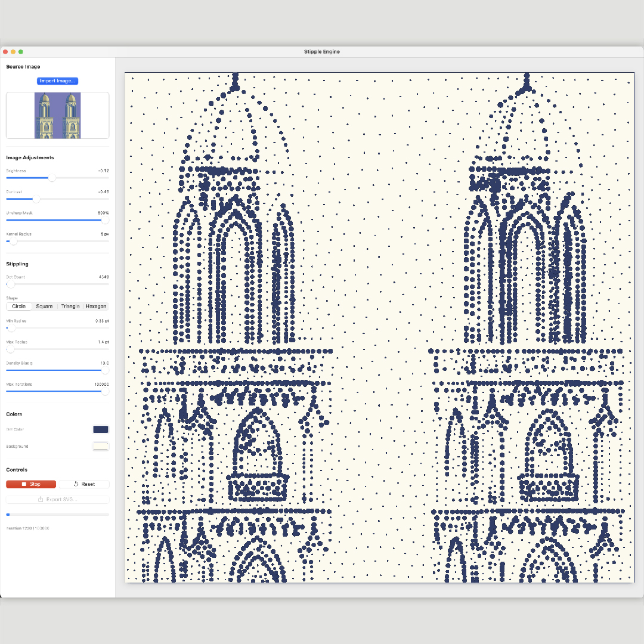644x644 pixels.
Task: Click the source image thumbnail preview
Action: click(57, 115)
